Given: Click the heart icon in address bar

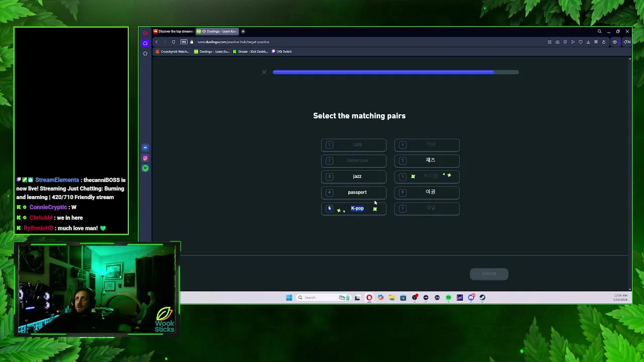Looking at the screenshot, I should [x=580, y=42].
